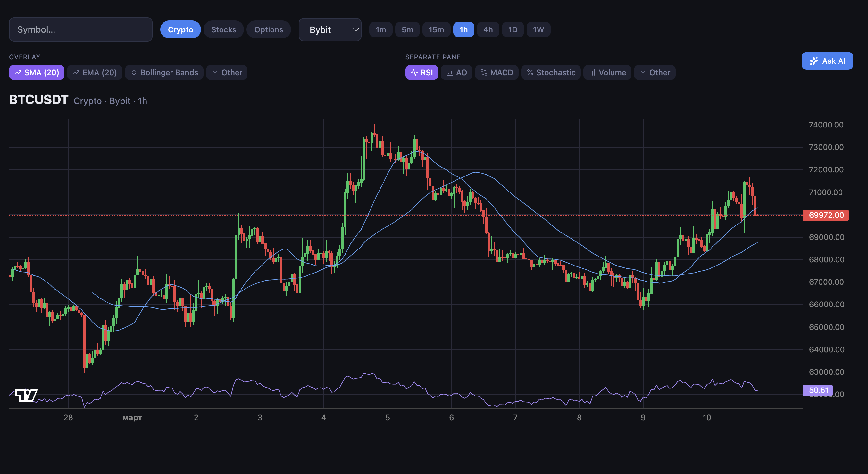Click the MACD indicator icon
The image size is (868, 474).
click(x=484, y=73)
